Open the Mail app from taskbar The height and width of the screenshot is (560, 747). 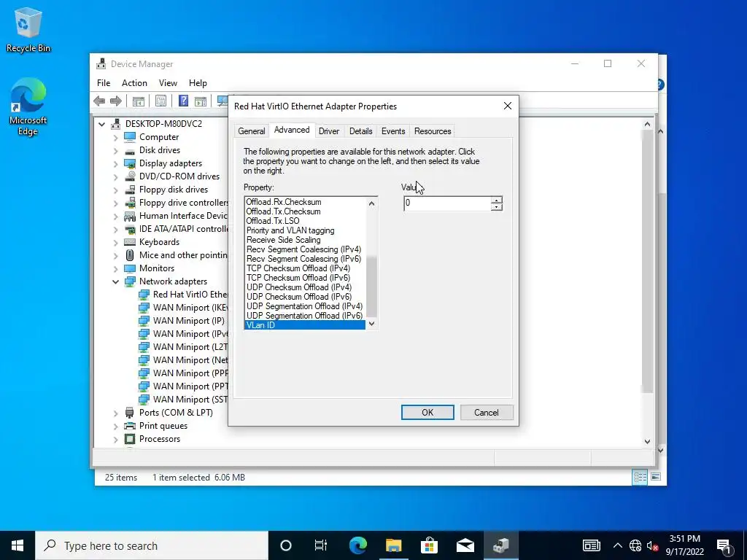pyautogui.click(x=465, y=545)
